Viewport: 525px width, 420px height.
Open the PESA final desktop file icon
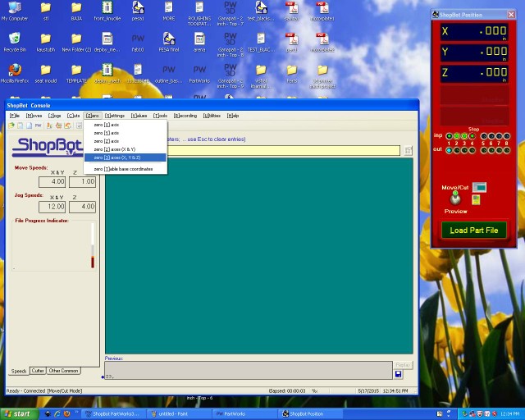pos(169,42)
